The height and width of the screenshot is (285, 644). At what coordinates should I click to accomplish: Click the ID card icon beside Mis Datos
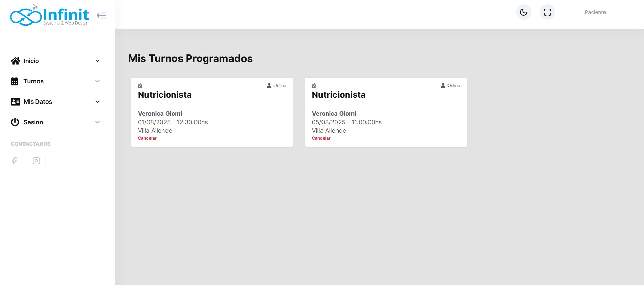tap(15, 102)
